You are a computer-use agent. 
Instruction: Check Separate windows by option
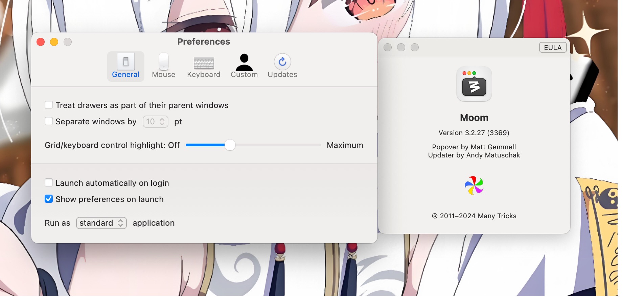[x=49, y=121]
